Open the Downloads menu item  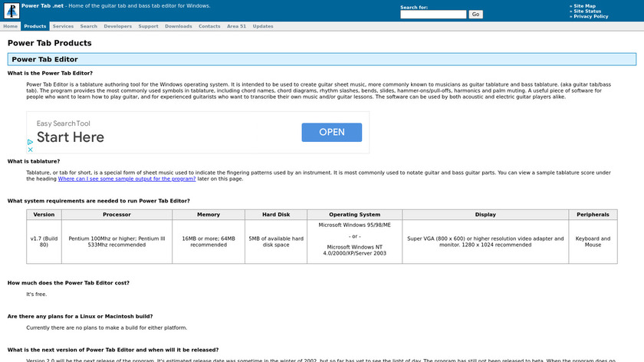178,26
